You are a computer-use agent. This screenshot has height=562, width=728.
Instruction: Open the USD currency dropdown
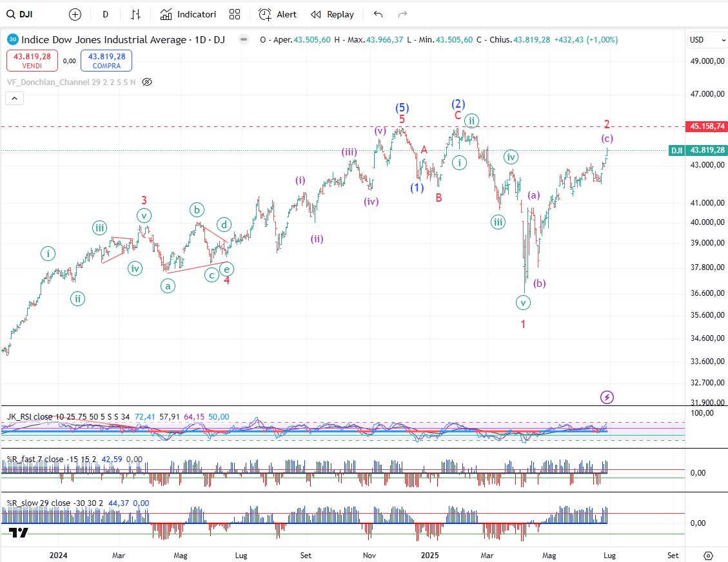[x=707, y=40]
